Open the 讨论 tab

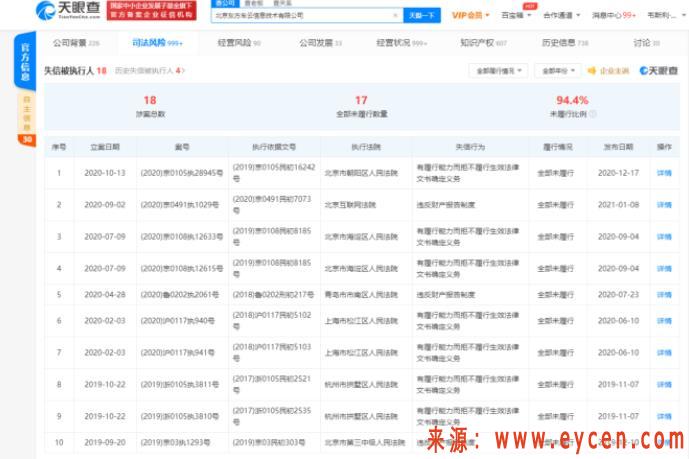click(646, 43)
